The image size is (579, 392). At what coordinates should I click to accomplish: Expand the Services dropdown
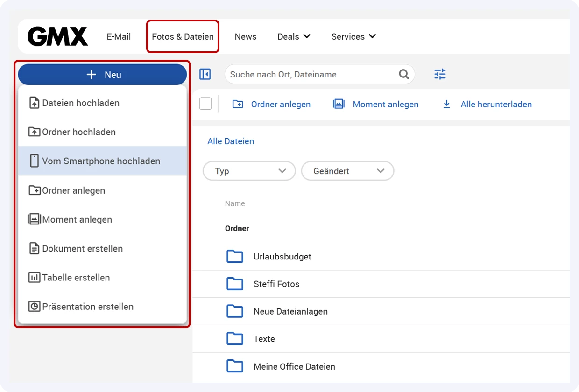click(353, 36)
